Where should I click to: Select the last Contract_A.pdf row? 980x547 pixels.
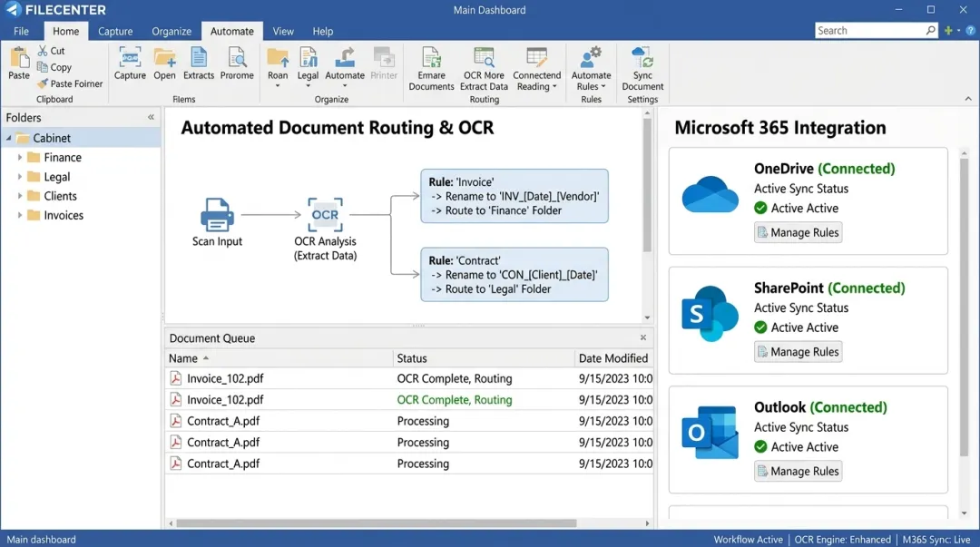409,464
